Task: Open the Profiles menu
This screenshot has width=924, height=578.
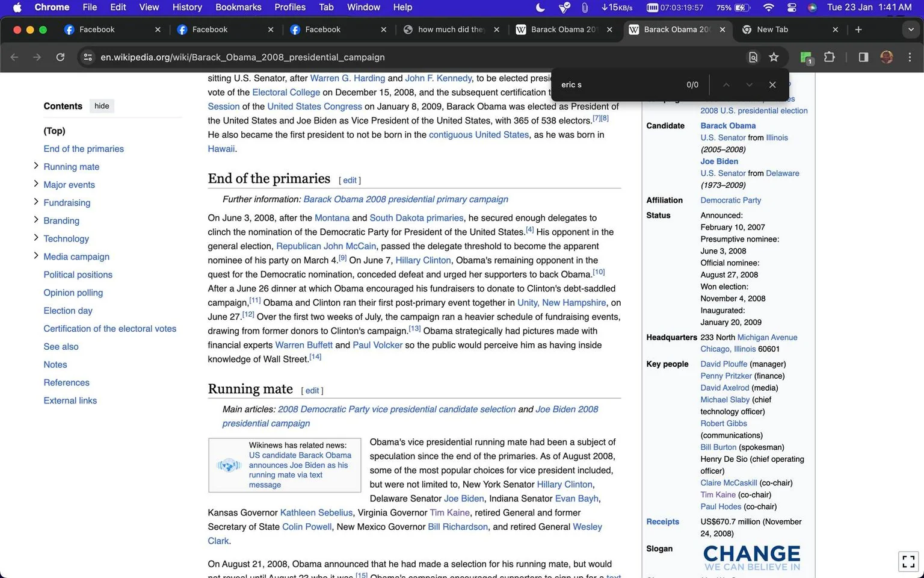Action: tap(290, 7)
